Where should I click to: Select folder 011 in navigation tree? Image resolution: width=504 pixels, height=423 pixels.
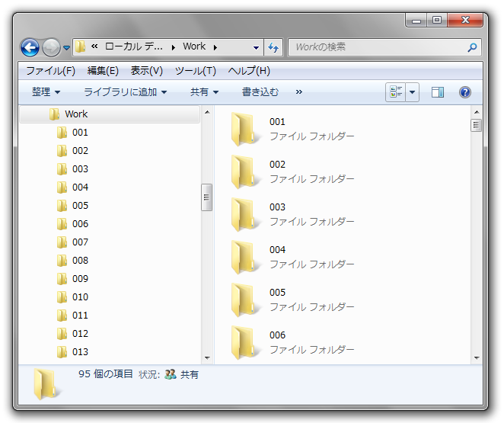[x=72, y=316]
